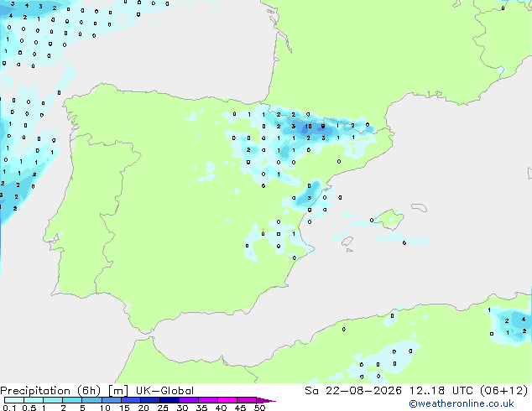Click the '35' legend scale label
The image size is (532, 411).
pos(201,408)
